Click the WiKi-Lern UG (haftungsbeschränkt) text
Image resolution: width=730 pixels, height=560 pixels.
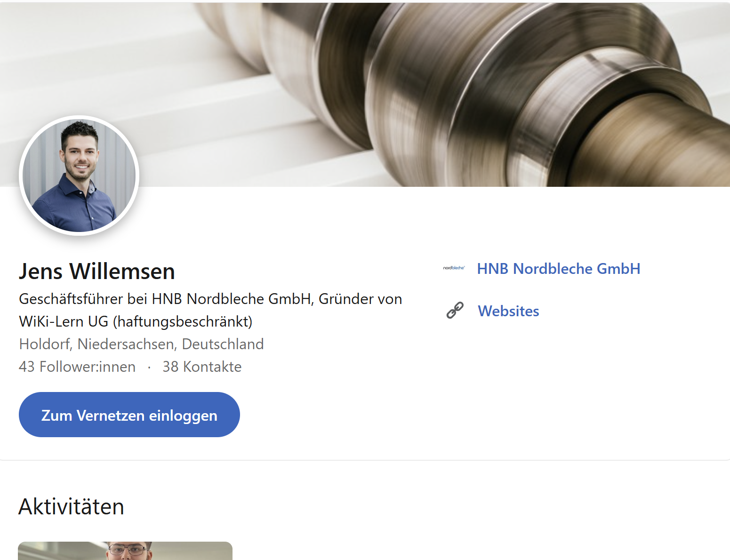[x=136, y=321]
